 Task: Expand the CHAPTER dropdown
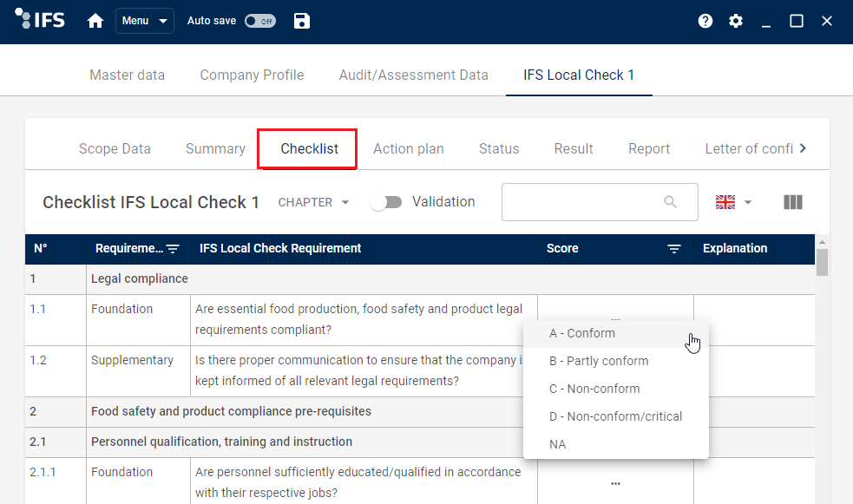[313, 202]
